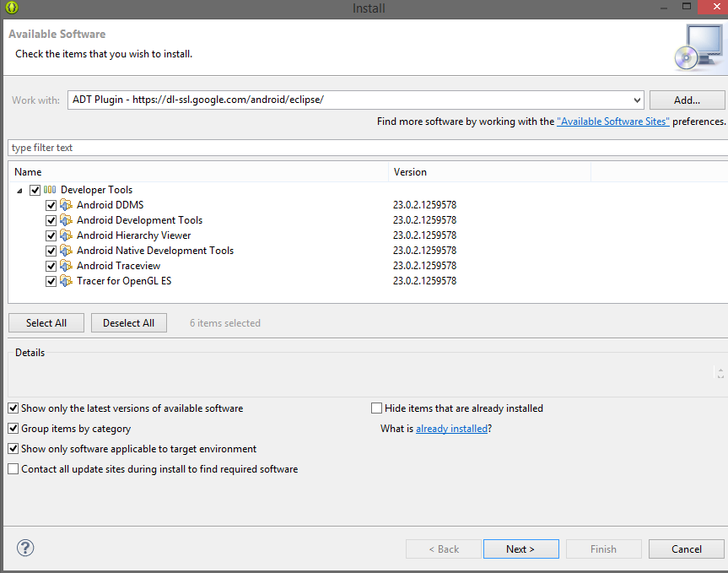Click the Tracer for OpenGL ES icon

67,281
